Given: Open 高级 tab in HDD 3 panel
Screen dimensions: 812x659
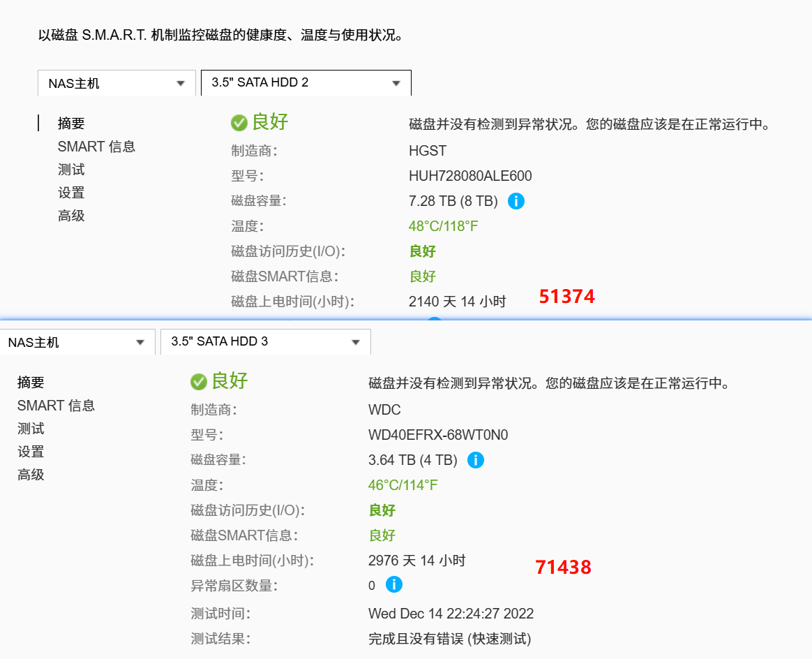Looking at the screenshot, I should 31,475.
